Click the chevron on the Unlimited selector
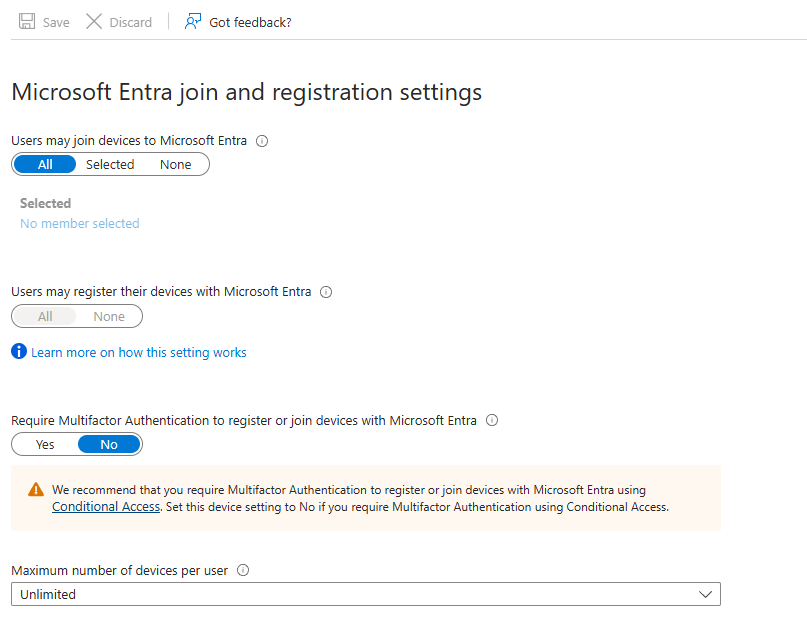807x628 pixels. point(705,594)
